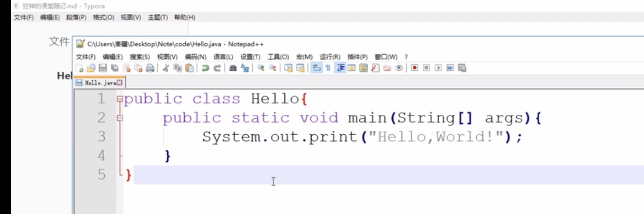
Task: Click the Paste clipboard icon
Action: click(x=190, y=68)
